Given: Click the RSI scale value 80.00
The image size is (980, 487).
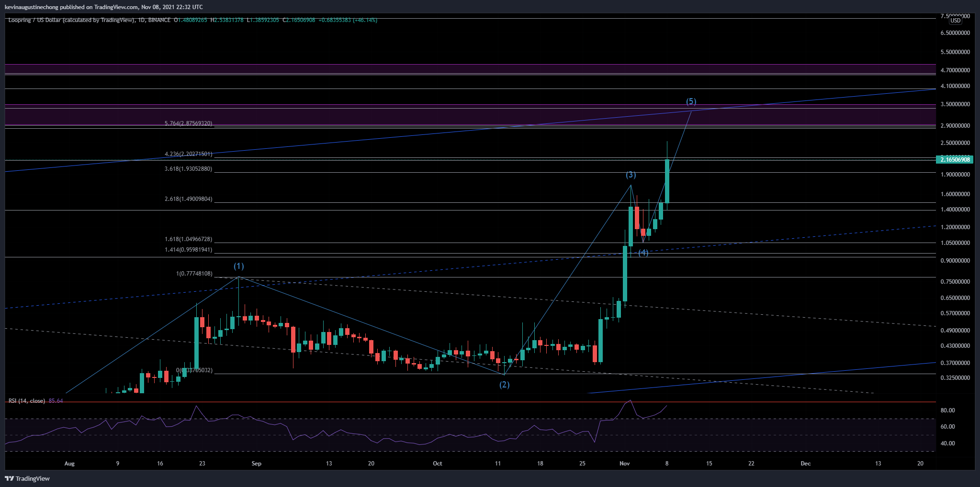Looking at the screenshot, I should coord(947,410).
